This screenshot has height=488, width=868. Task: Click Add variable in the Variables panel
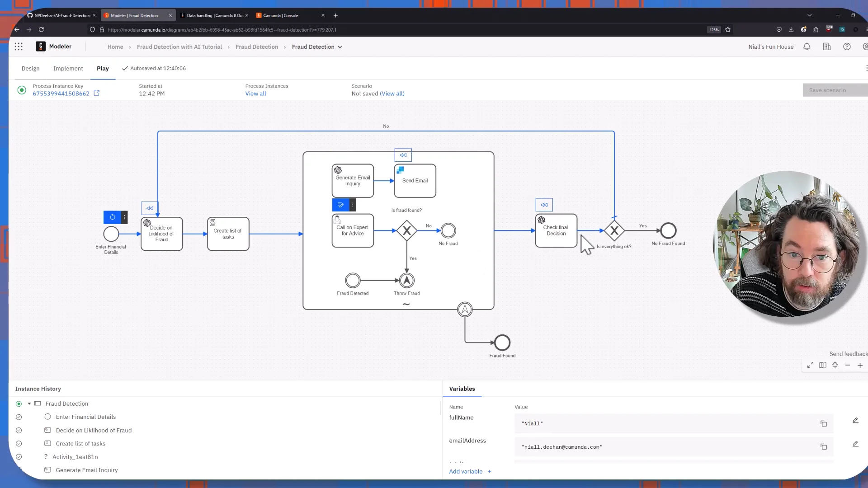(466, 471)
